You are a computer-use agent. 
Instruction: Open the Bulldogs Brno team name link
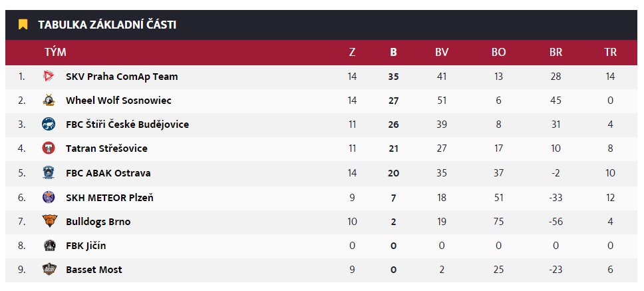98,222
